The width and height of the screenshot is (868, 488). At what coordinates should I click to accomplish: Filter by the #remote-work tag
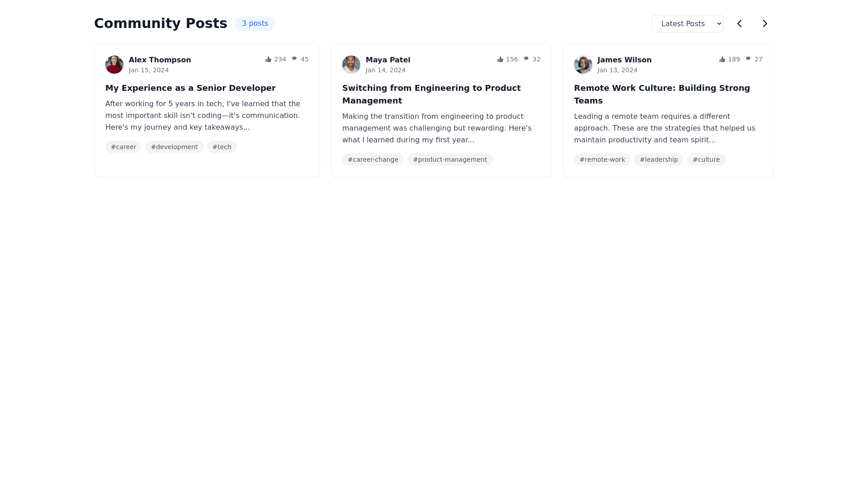click(x=602, y=160)
